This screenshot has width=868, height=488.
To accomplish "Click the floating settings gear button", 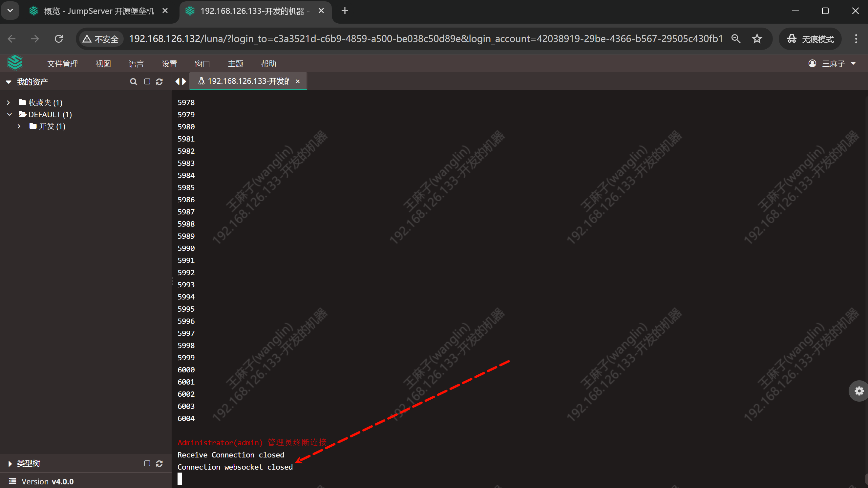I will point(858,391).
